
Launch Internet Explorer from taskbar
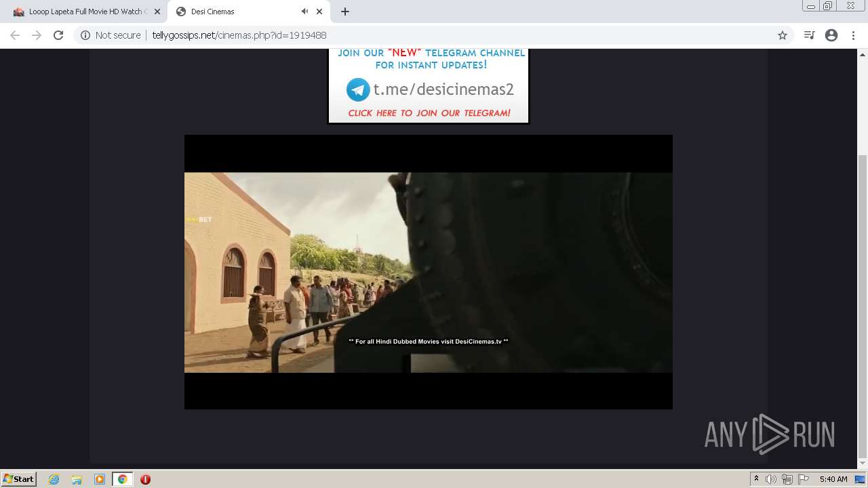click(x=54, y=479)
